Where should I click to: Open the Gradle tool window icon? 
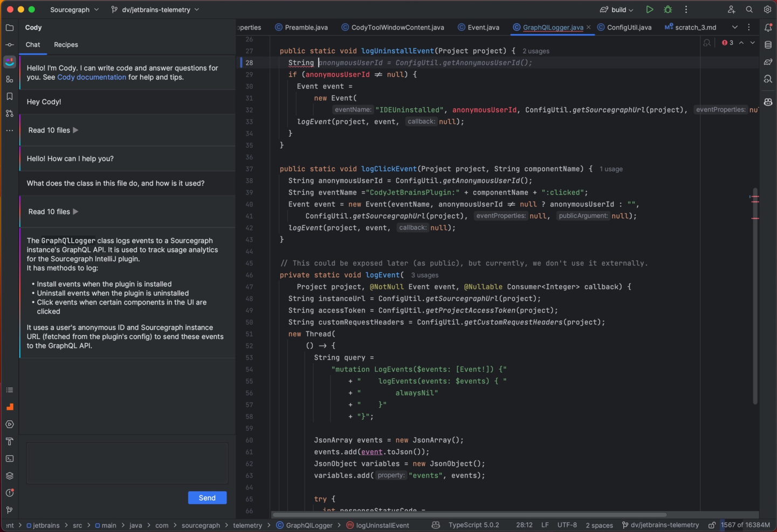pyautogui.click(x=768, y=62)
